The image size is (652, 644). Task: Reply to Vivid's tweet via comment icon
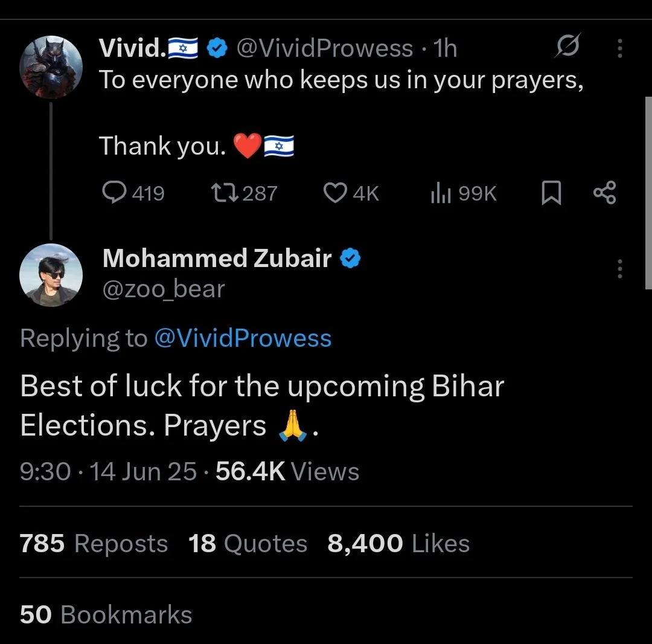pyautogui.click(x=113, y=193)
